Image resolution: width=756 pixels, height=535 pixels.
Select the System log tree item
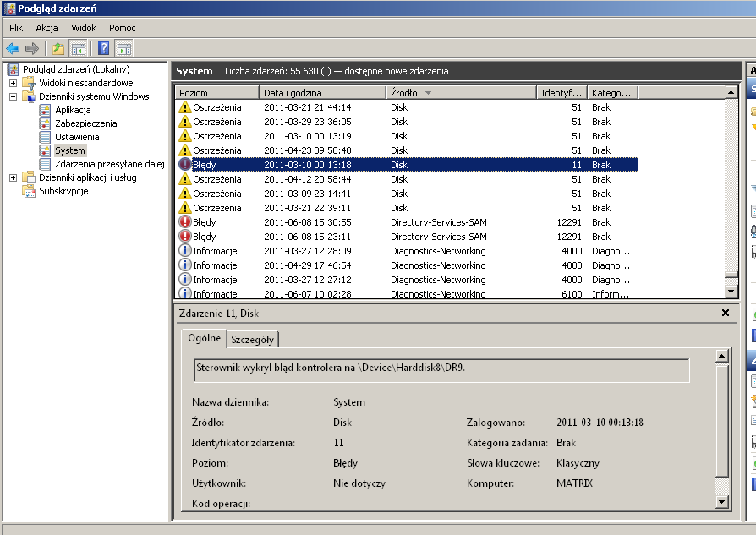pos(70,150)
